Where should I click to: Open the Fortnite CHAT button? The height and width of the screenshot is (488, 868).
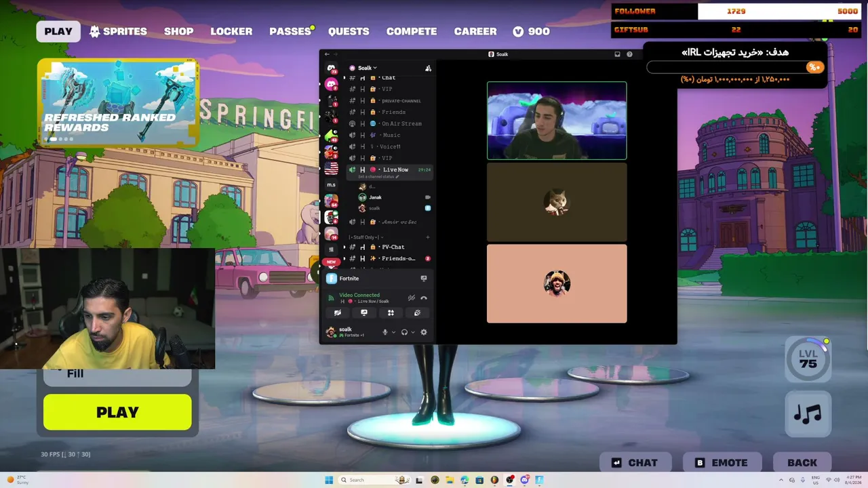pos(635,463)
